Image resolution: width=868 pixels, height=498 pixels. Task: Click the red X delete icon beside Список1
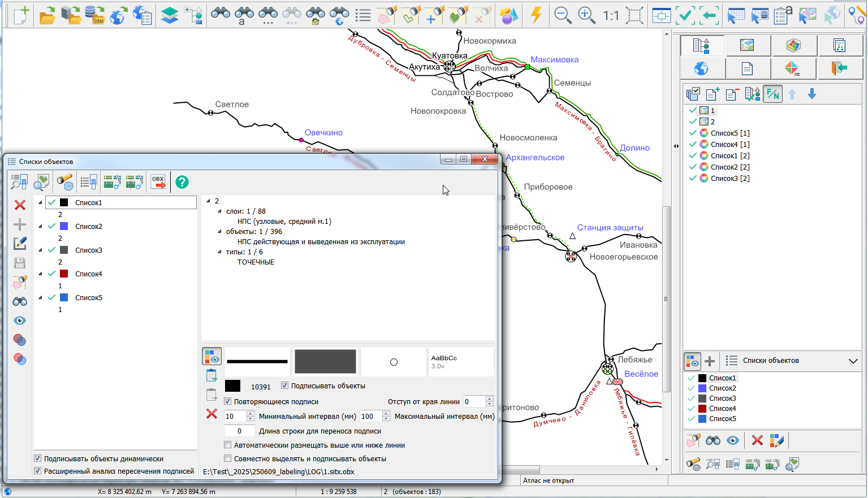point(20,205)
